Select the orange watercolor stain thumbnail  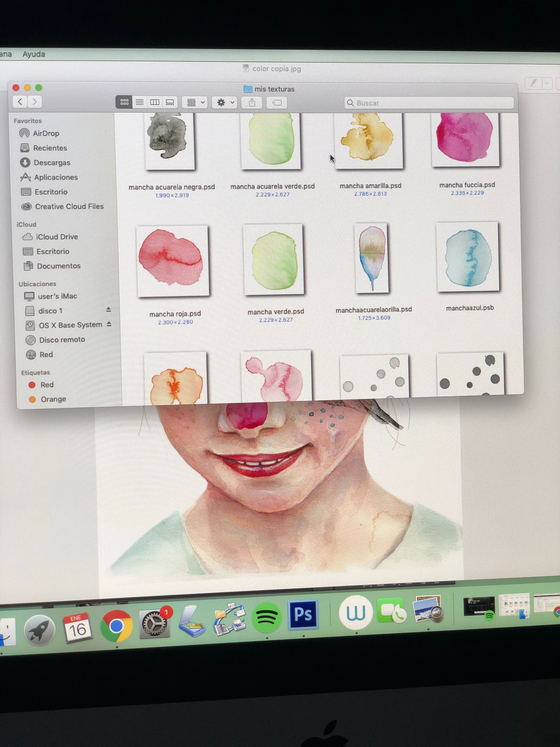click(x=176, y=378)
